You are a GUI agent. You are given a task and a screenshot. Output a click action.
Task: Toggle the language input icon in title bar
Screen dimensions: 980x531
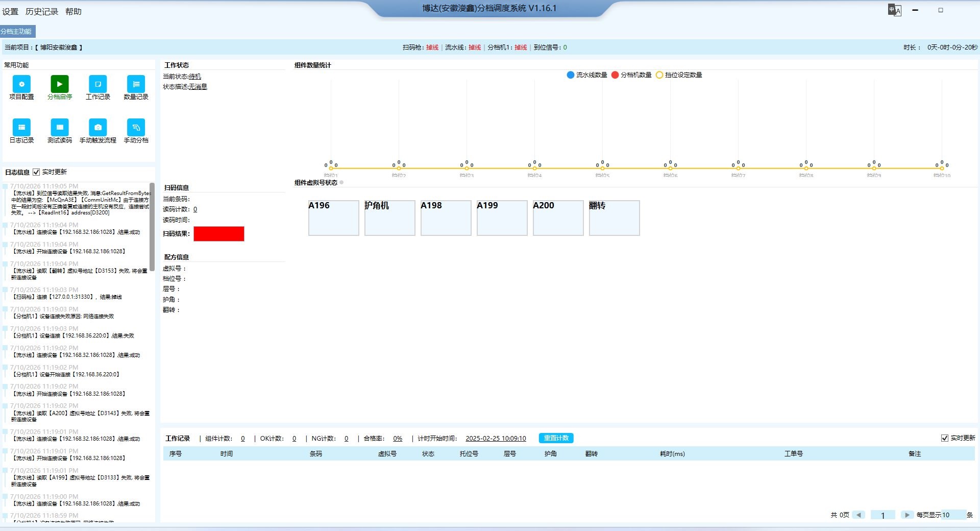pos(894,10)
